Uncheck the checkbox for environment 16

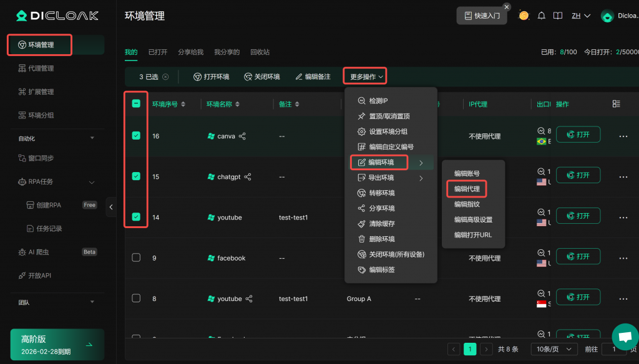(136, 136)
